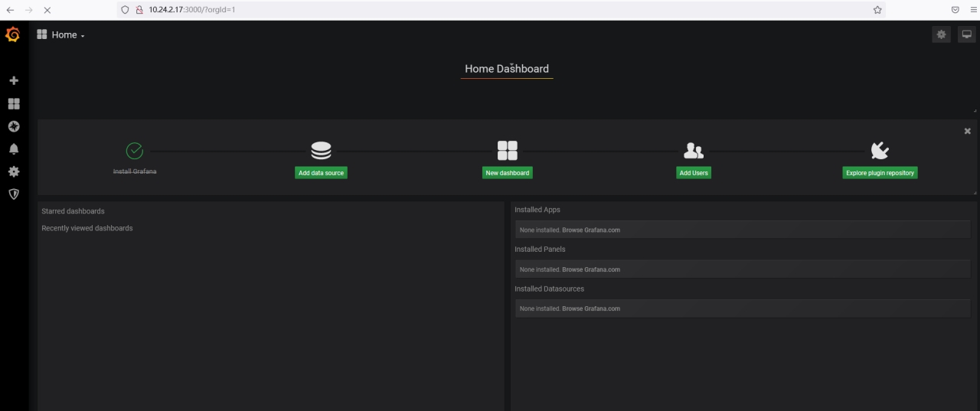
Task: Click the Home Dashboard title
Action: click(507, 69)
